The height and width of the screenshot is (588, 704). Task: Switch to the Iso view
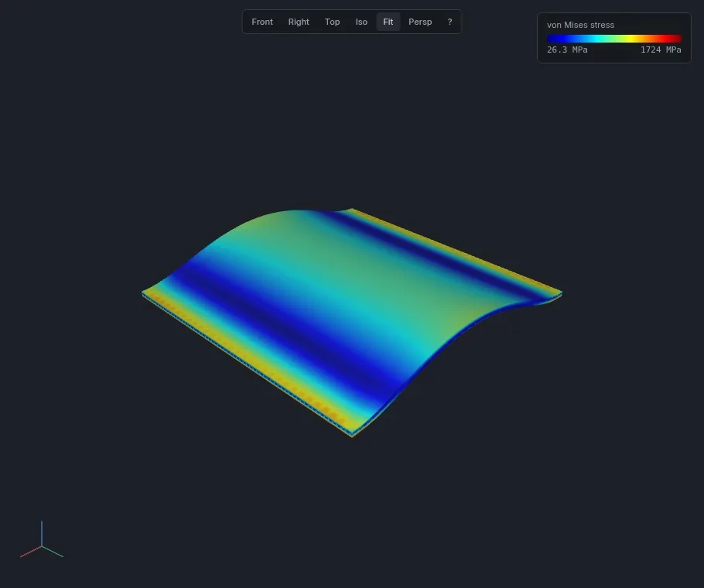(361, 22)
